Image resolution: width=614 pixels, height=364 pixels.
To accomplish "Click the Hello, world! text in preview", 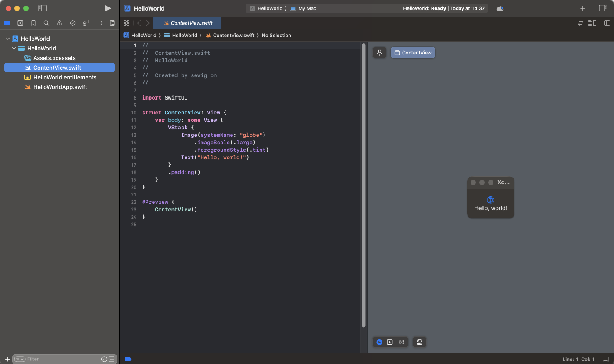I will tap(491, 208).
